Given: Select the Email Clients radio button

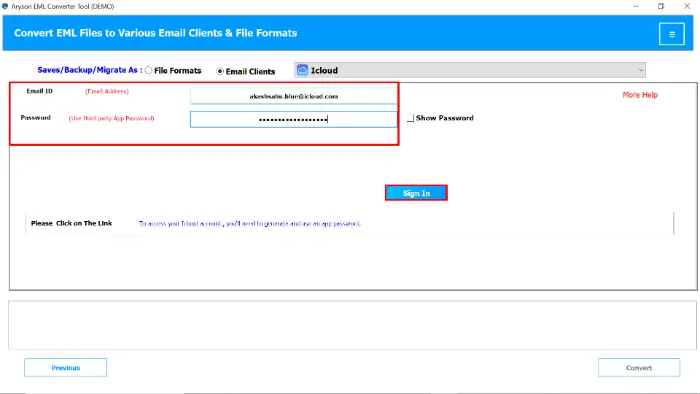Looking at the screenshot, I should [x=220, y=71].
